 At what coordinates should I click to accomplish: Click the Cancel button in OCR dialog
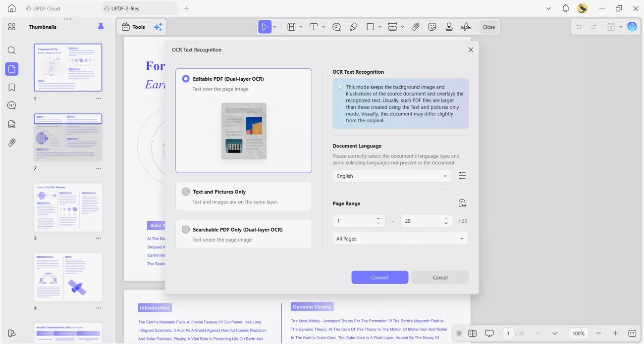(440, 277)
